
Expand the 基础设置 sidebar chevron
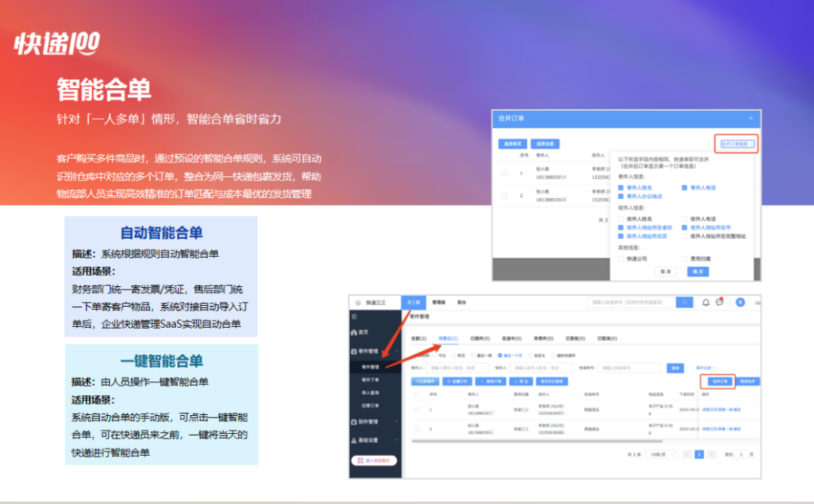(396, 440)
